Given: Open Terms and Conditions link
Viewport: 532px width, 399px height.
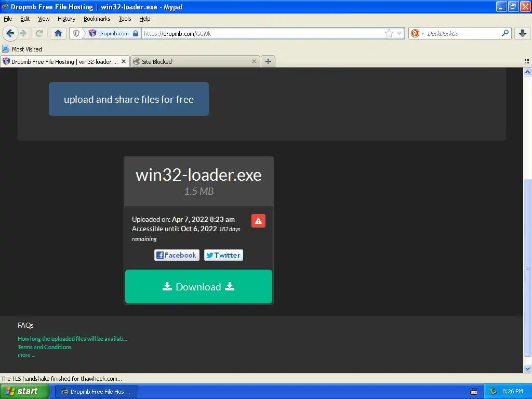Looking at the screenshot, I should point(45,347).
